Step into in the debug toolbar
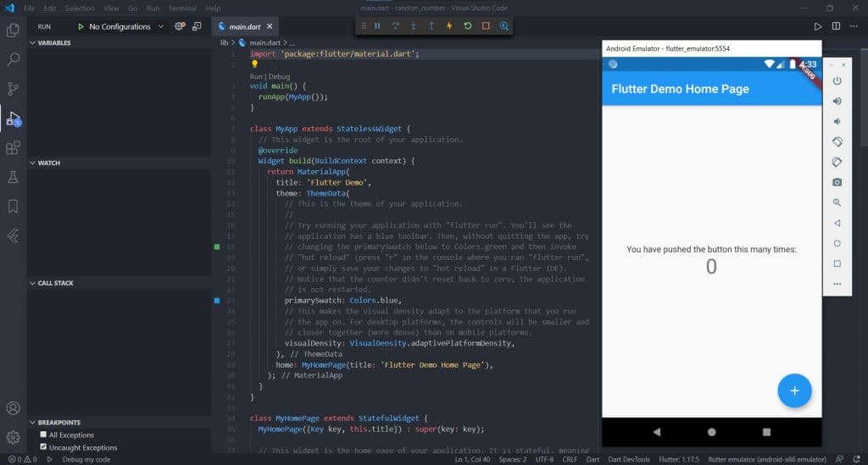This screenshot has width=868, height=465. pyautogui.click(x=413, y=26)
